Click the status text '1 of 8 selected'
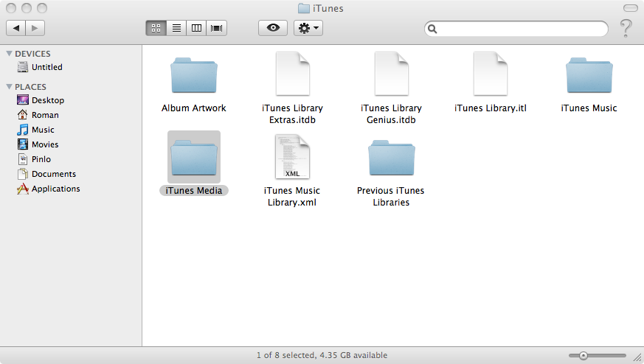 click(x=286, y=355)
